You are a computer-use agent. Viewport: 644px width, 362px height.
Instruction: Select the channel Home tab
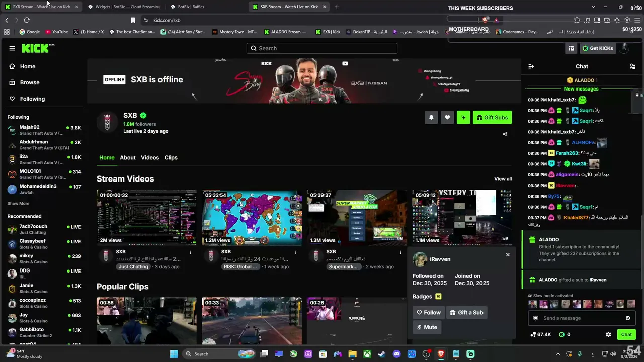tap(107, 157)
